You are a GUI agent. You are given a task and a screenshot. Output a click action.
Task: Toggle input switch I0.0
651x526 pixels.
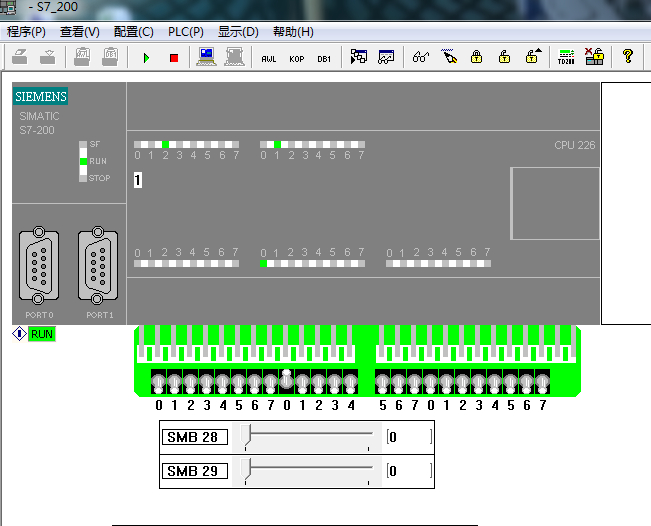tap(158, 382)
